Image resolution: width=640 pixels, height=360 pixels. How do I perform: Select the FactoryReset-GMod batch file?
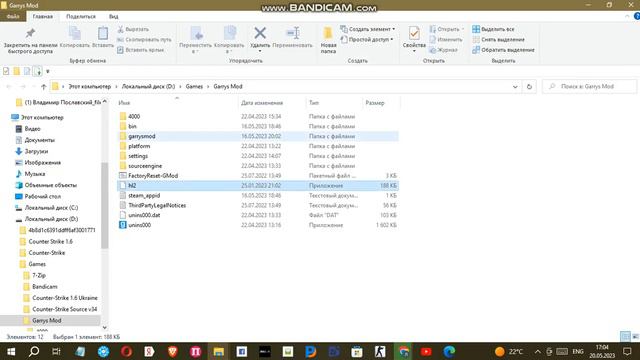[258, 176]
